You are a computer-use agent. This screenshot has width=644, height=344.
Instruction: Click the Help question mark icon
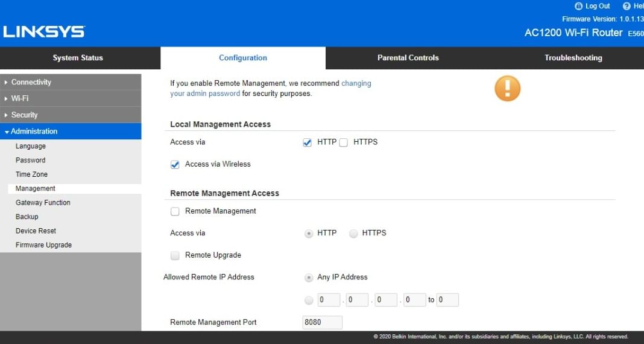626,6
